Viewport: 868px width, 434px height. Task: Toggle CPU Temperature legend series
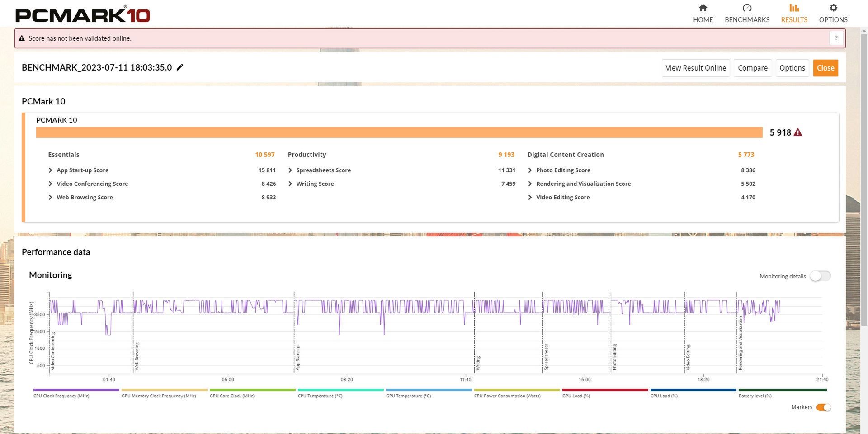tap(340, 393)
